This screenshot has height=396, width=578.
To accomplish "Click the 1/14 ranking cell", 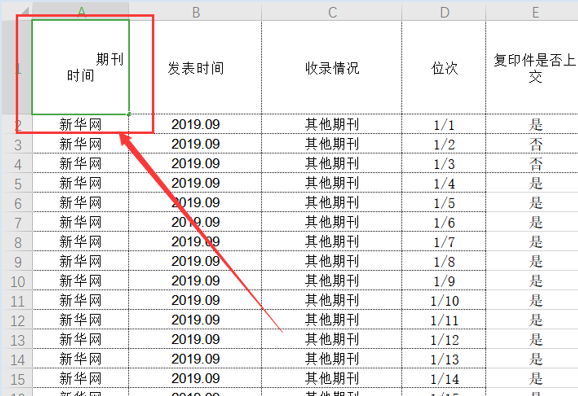I will point(444,378).
